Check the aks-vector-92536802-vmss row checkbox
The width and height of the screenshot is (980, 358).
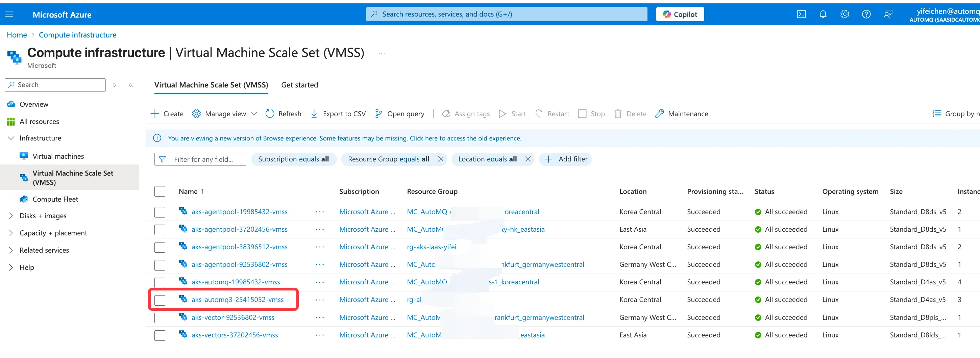[x=160, y=318]
